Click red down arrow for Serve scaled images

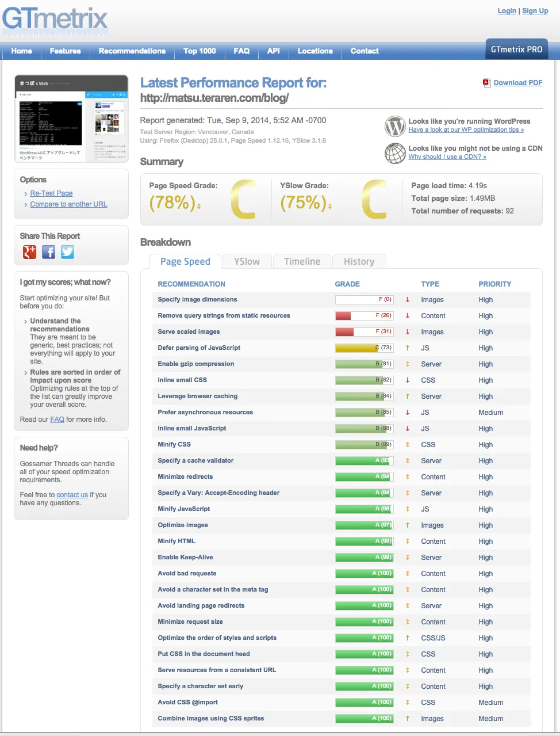(408, 332)
